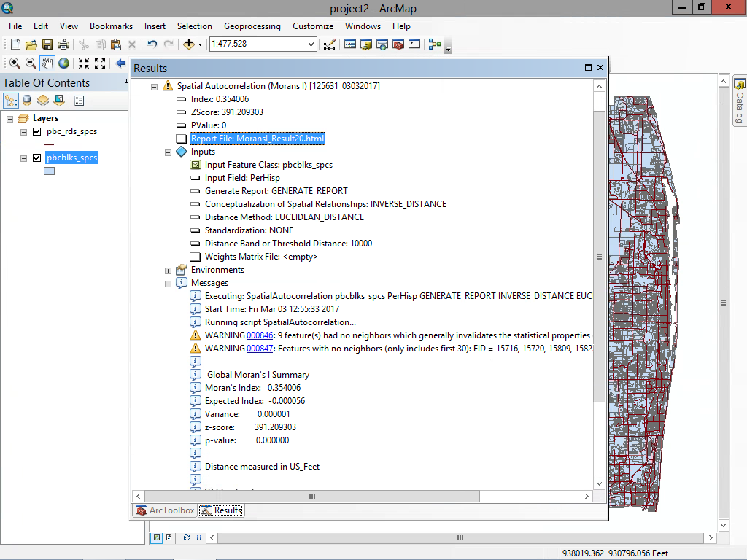This screenshot has height=560, width=747.
Task: Open the Table Of Contents window icon
Action: [350, 44]
